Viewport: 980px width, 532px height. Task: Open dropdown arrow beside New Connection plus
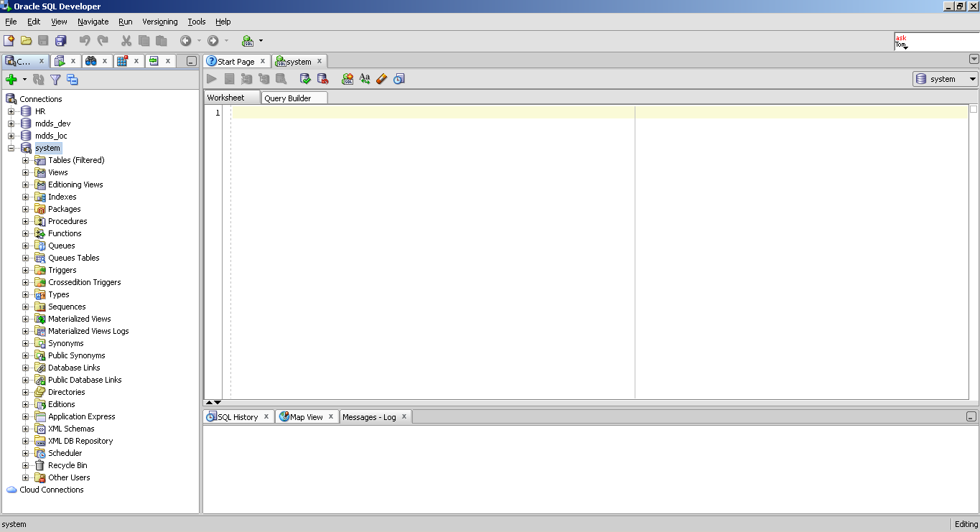point(24,80)
